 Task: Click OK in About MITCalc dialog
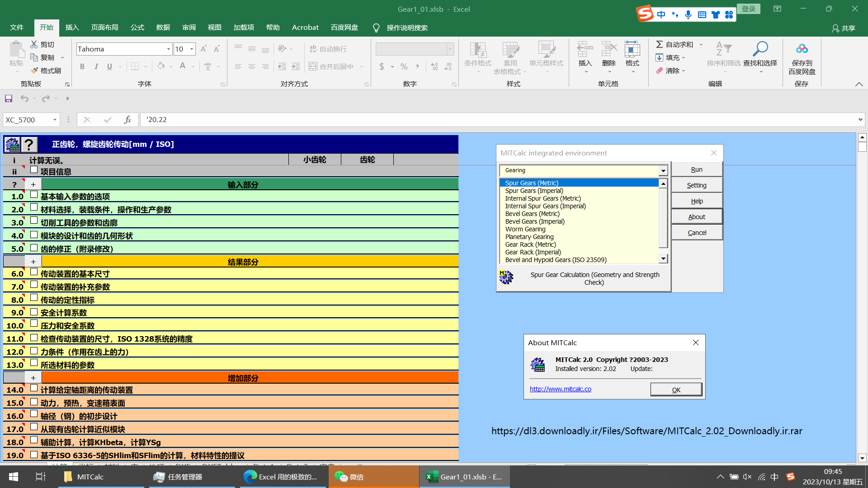[676, 389]
